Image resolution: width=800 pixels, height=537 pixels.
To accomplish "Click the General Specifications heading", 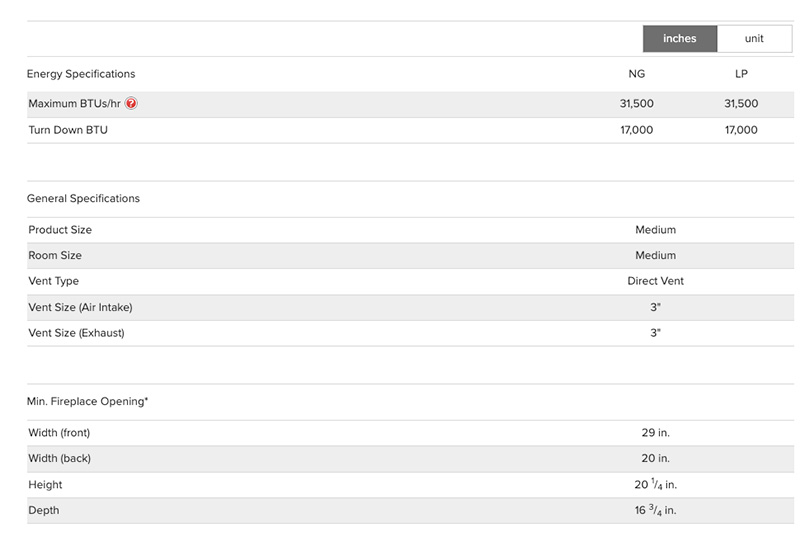I will click(x=83, y=198).
